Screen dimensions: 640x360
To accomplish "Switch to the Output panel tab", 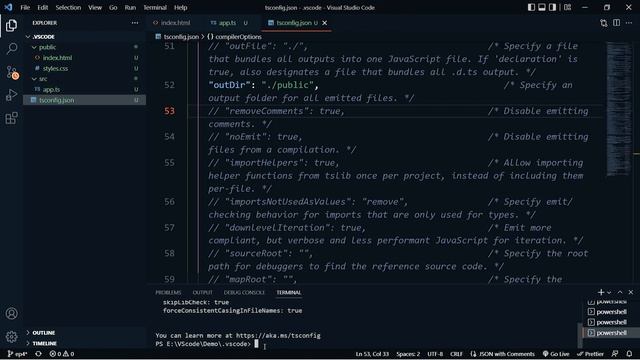I will tap(202, 292).
